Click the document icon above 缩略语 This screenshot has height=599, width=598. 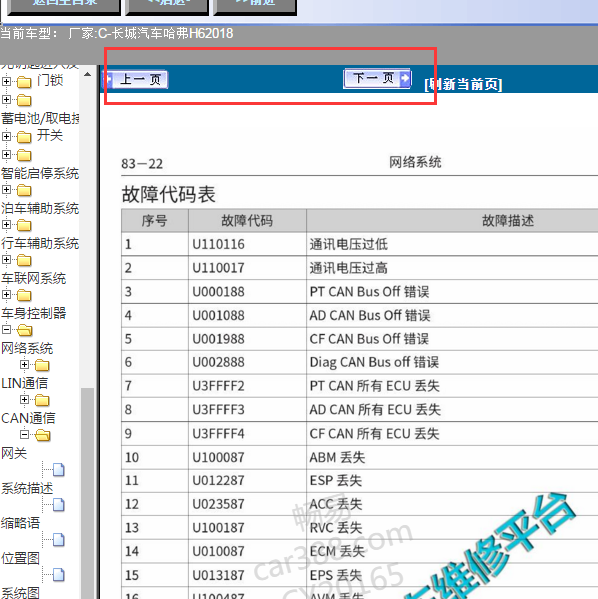pyautogui.click(x=58, y=505)
